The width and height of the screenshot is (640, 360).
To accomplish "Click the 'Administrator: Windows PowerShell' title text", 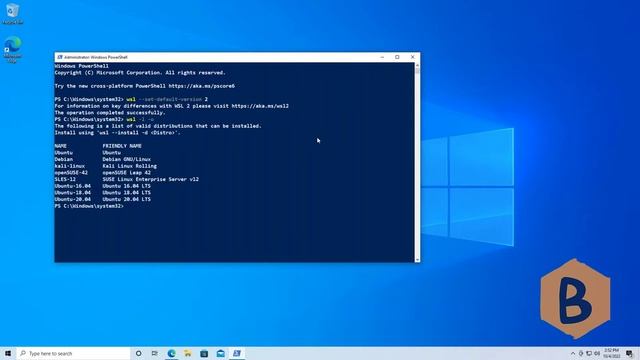I will [x=96, y=57].
